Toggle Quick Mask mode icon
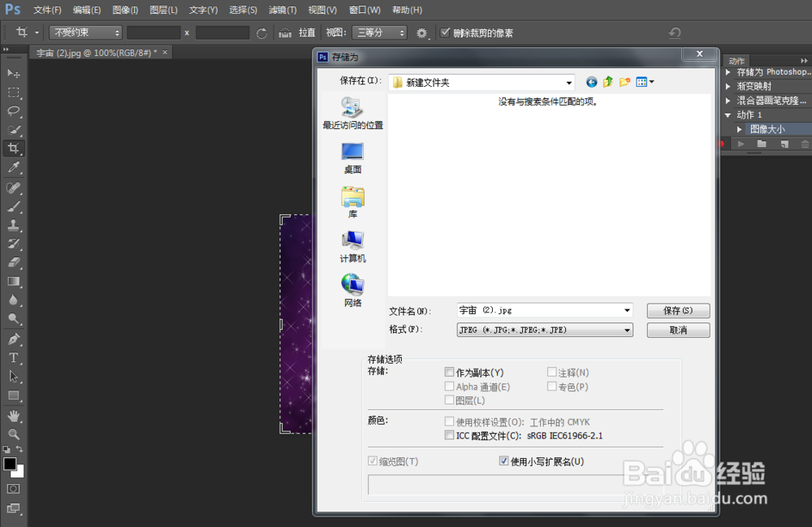Viewport: 812px width, 527px height. click(x=14, y=489)
